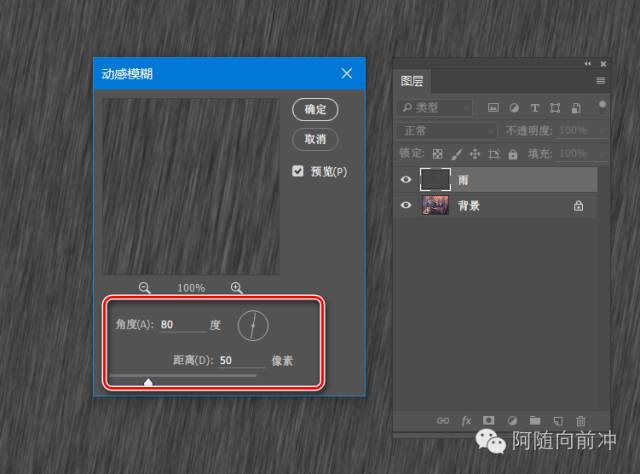Open the Layers panel flyout menu
Viewport: 640px width, 474px height.
(600, 80)
